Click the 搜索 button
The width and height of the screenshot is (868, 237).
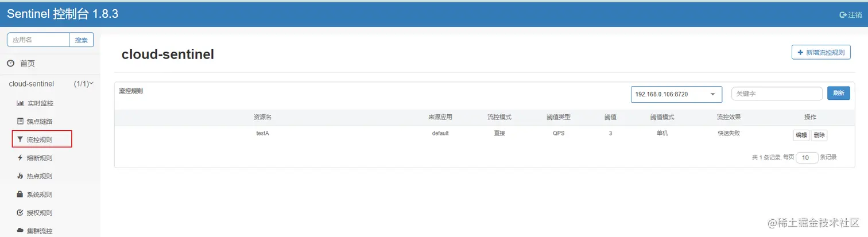click(82, 40)
